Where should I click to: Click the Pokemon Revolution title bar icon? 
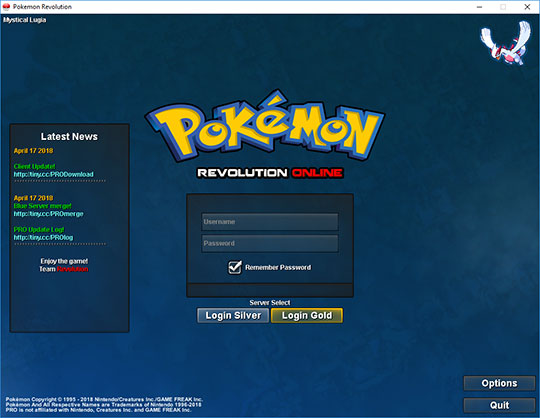pyautogui.click(x=6, y=7)
